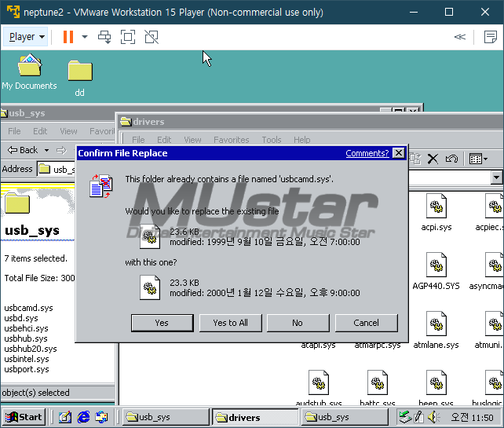The width and height of the screenshot is (504, 428).
Task: Click usbhub20.sys in selected items list
Action: click(x=31, y=349)
